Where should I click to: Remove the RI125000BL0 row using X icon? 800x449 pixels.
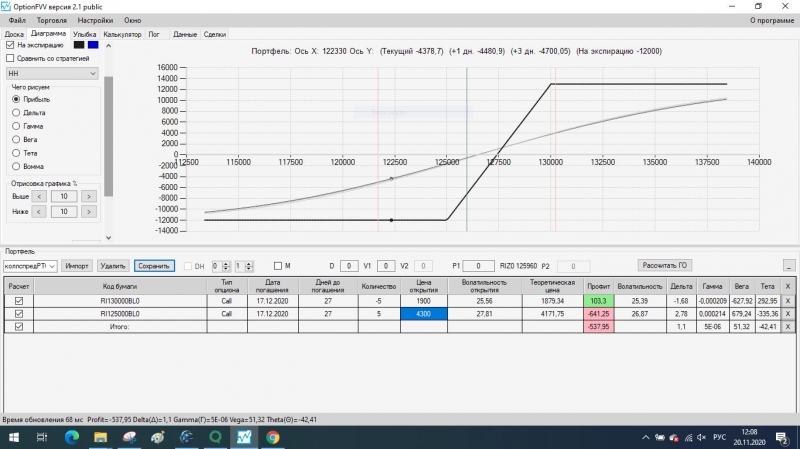click(x=788, y=314)
